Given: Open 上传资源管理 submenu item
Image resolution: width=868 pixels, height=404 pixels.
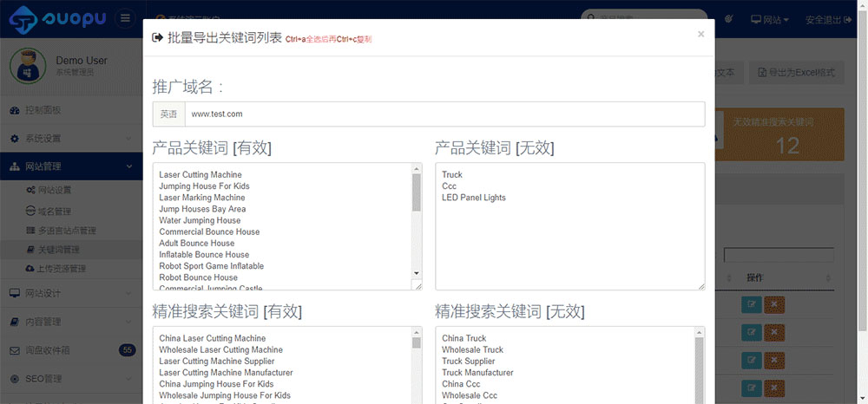Looking at the screenshot, I should (x=61, y=269).
